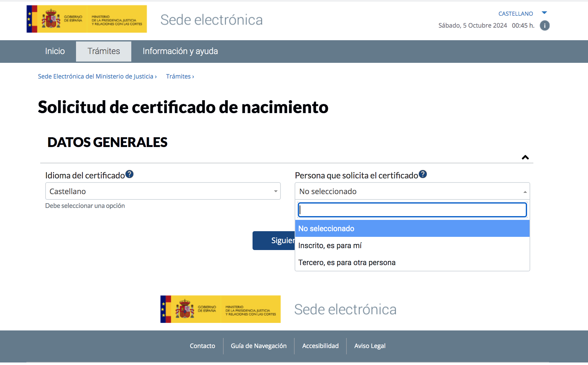Click the Sede electrónica footer wordmark
This screenshot has height=365, width=588.
coord(346,309)
